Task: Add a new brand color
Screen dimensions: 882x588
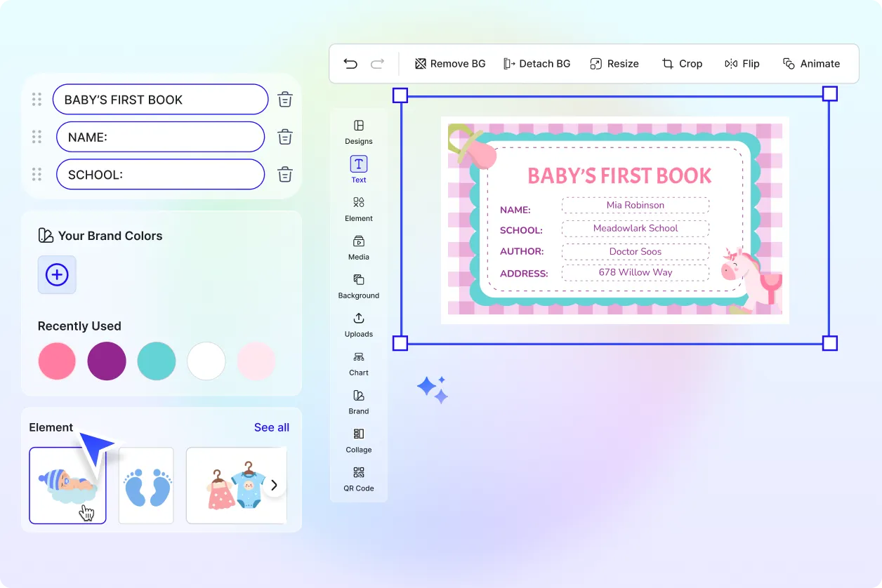Action: (x=57, y=274)
